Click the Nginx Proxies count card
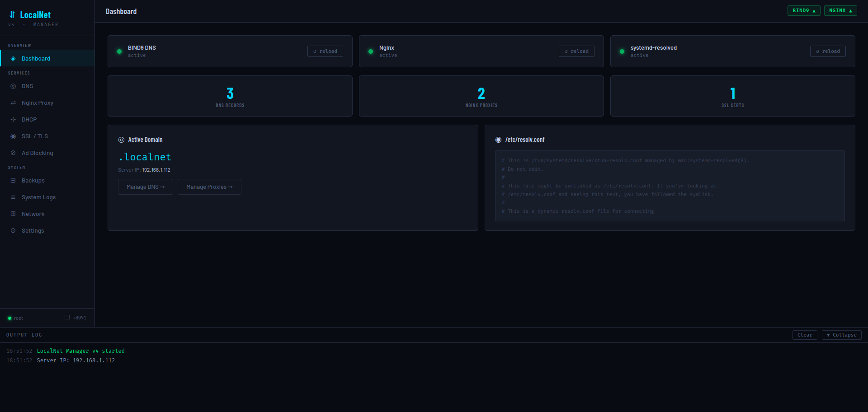 point(481,96)
